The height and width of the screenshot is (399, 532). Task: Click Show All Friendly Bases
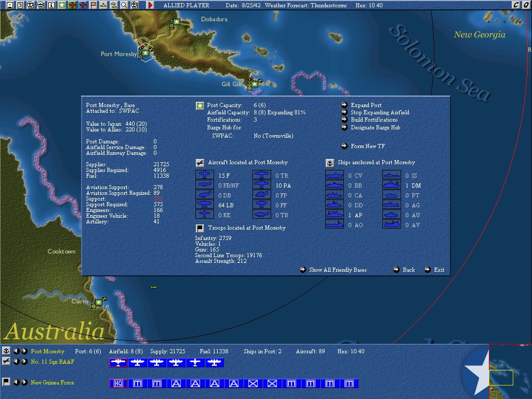[338, 270]
